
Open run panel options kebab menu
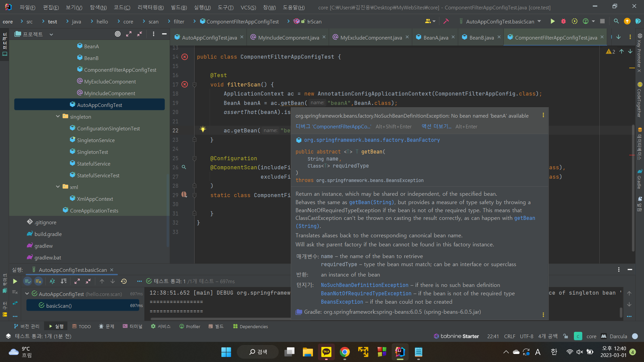619,269
